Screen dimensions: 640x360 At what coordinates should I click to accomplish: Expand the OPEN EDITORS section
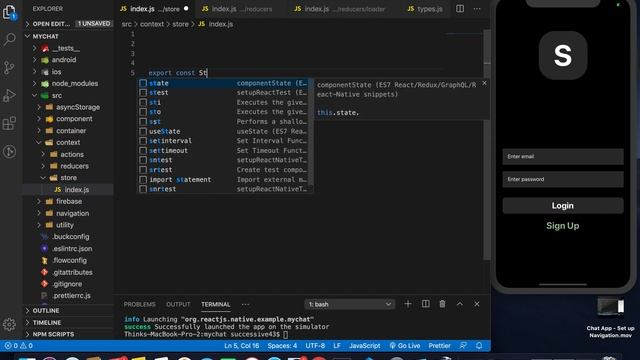(x=68, y=24)
